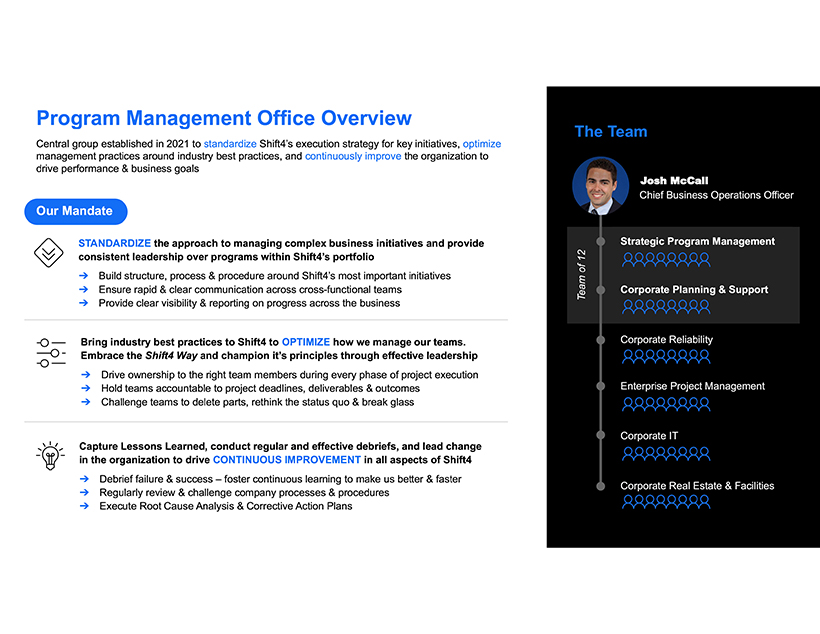Click arrow bullet before 'Regularly review & challenge'
Image resolution: width=820 pixels, height=634 pixels.
point(84,492)
